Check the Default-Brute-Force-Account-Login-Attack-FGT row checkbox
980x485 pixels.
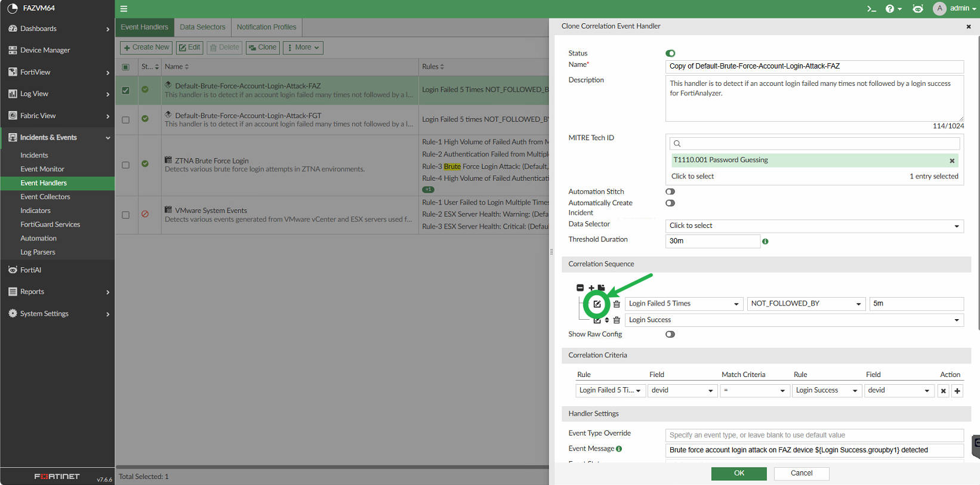pyautogui.click(x=125, y=120)
